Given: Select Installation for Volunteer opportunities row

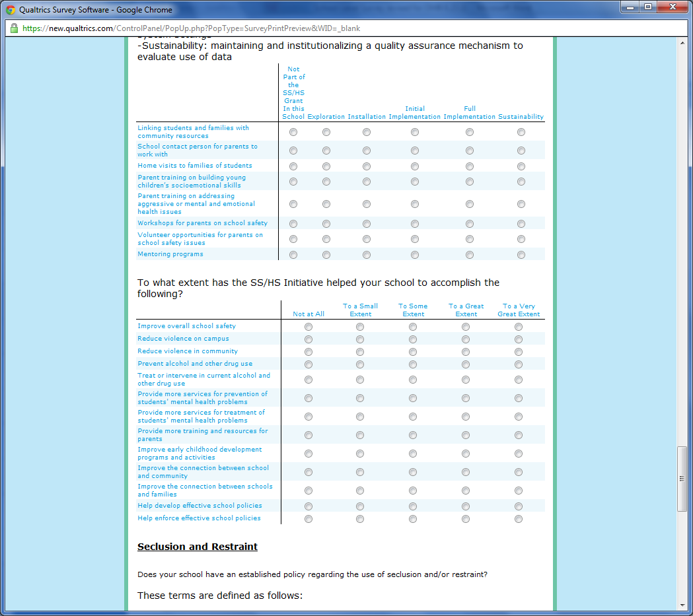Looking at the screenshot, I should (x=367, y=239).
